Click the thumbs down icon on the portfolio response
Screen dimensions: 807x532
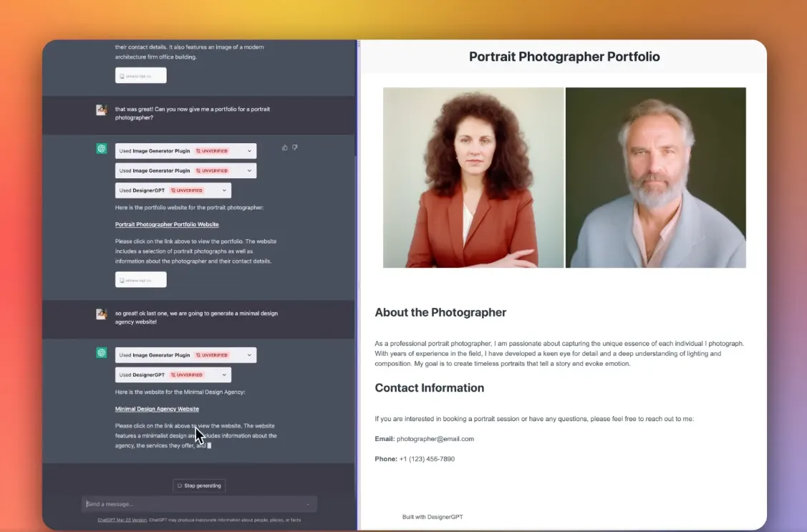[x=295, y=147]
